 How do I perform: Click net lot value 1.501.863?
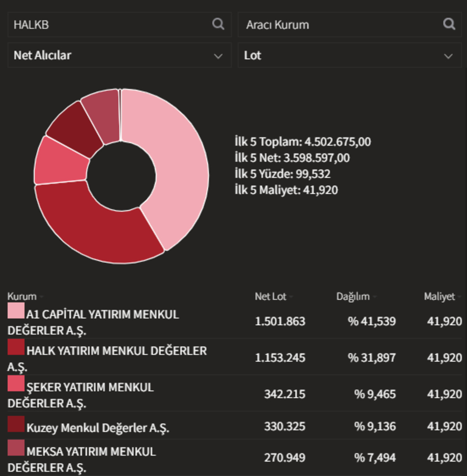pos(280,321)
